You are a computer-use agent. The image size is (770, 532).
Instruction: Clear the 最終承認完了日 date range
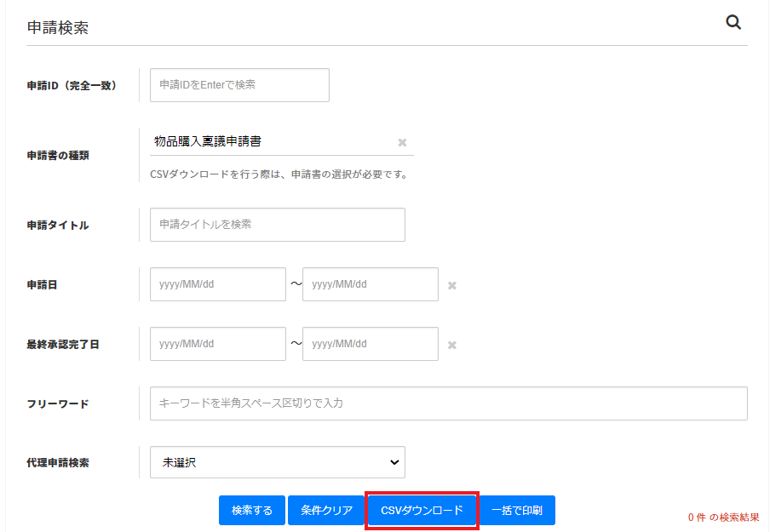[x=452, y=345]
